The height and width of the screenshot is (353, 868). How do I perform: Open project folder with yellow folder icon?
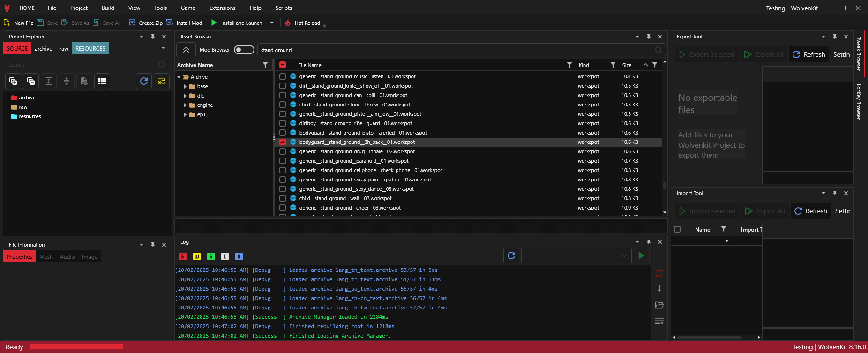tap(161, 81)
